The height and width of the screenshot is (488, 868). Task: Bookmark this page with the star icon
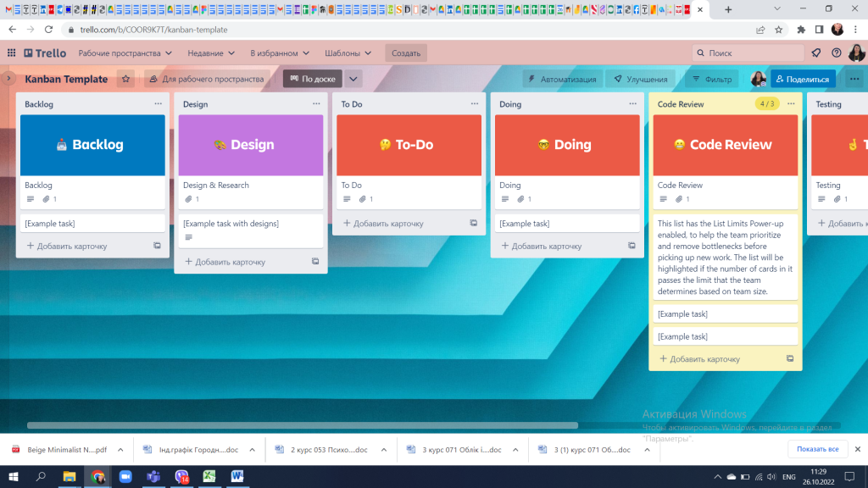(779, 30)
